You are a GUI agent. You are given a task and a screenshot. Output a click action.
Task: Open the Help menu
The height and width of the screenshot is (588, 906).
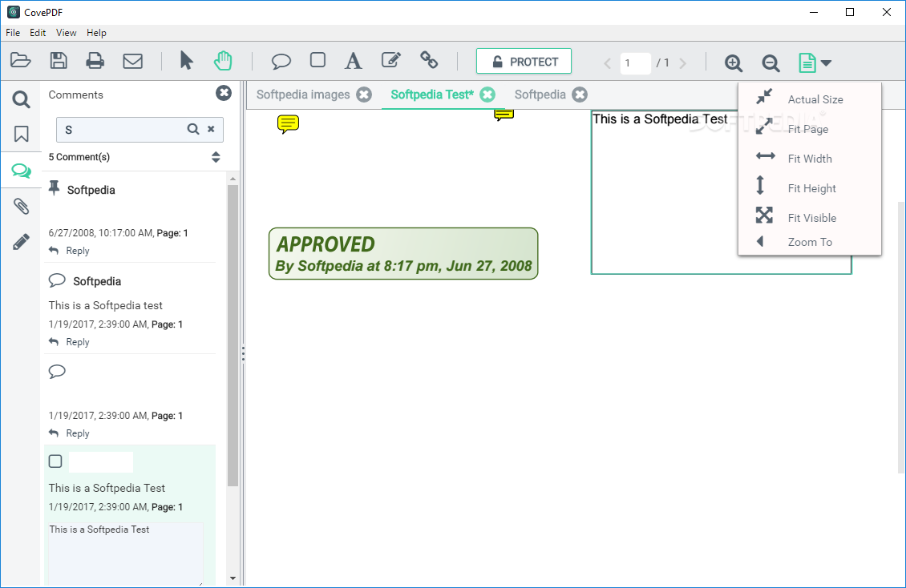pyautogui.click(x=96, y=33)
